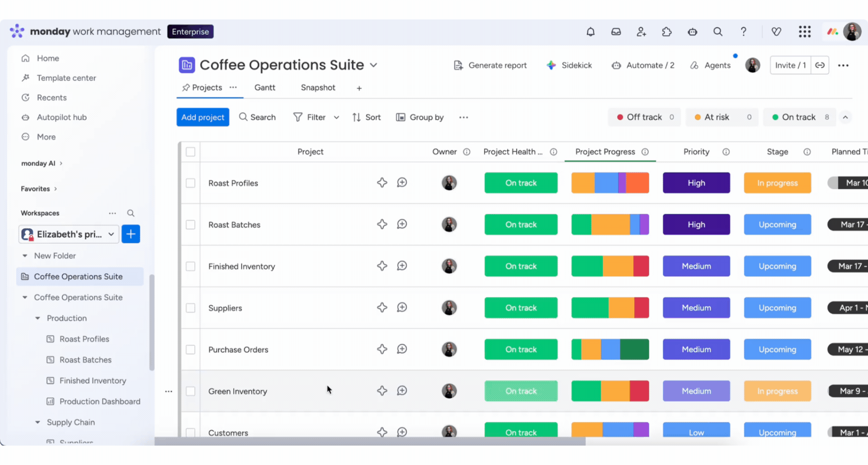Collapse the Production folder
The height and width of the screenshot is (465, 868).
[x=37, y=318]
